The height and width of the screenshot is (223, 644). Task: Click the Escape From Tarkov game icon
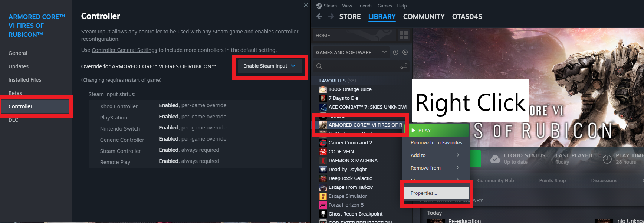pyautogui.click(x=323, y=187)
